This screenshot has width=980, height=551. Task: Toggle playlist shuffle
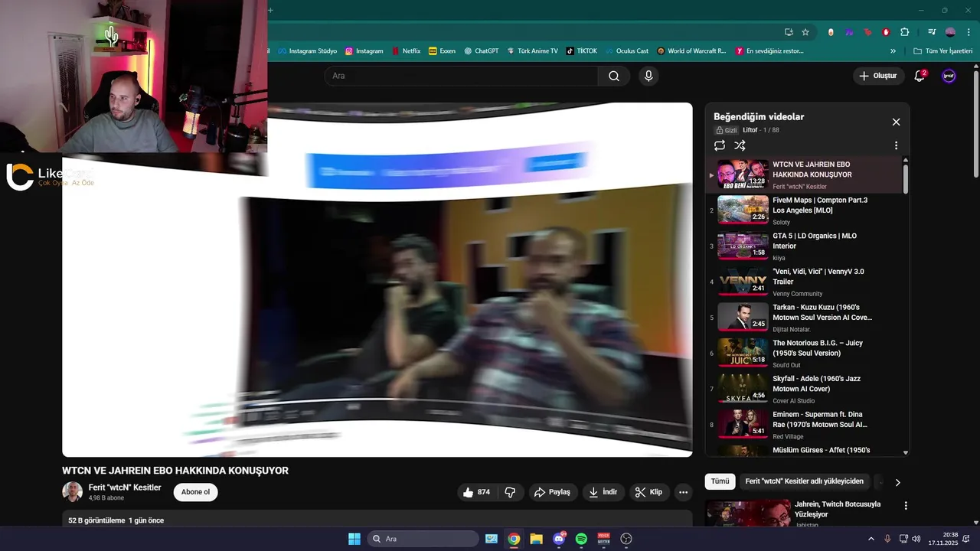(740, 145)
